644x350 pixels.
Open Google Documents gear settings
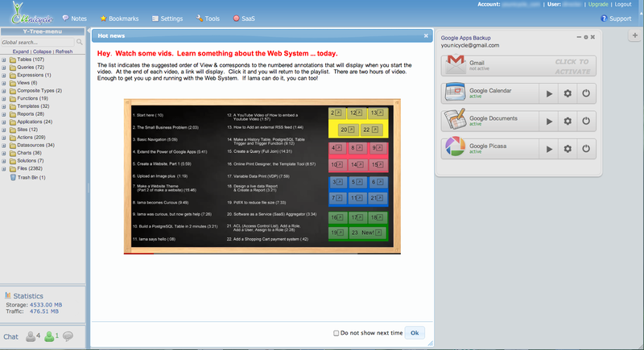[x=568, y=121]
